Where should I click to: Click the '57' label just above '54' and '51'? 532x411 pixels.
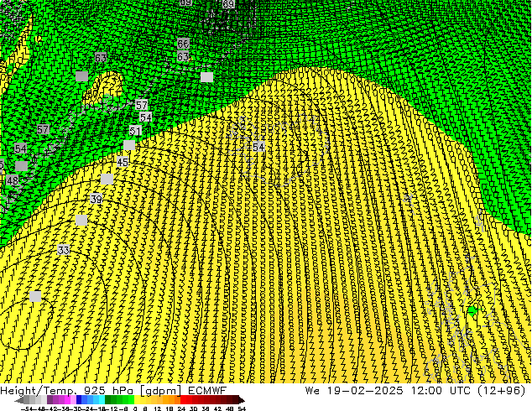point(142,105)
